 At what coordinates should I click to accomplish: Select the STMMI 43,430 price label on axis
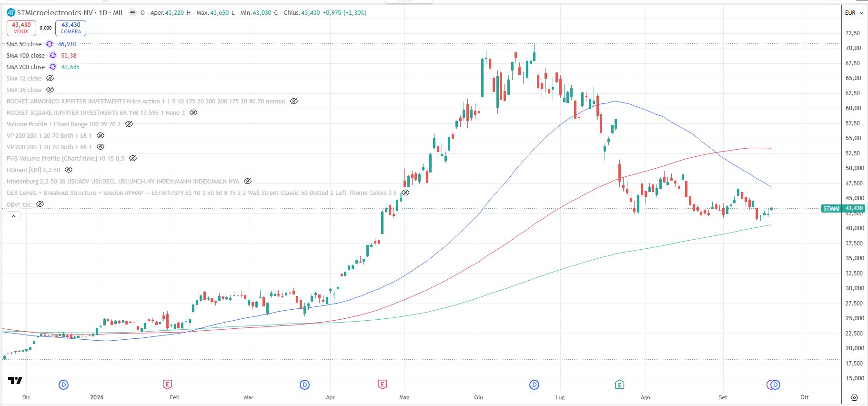pyautogui.click(x=843, y=208)
